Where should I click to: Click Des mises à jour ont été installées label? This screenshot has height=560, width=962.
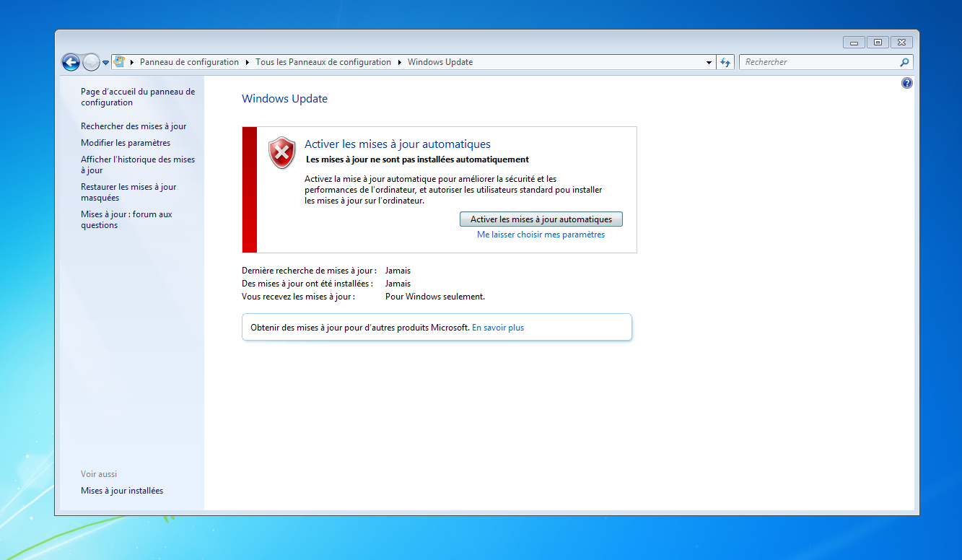click(x=307, y=284)
